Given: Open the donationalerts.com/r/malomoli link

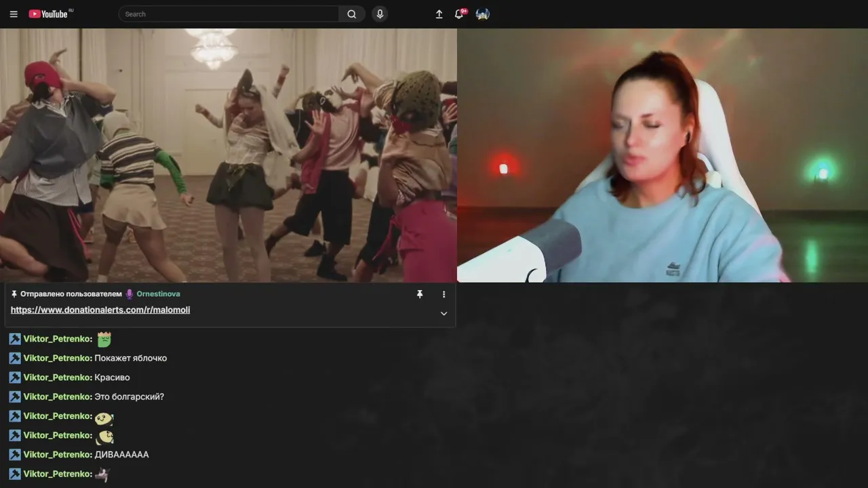Looking at the screenshot, I should tap(100, 310).
